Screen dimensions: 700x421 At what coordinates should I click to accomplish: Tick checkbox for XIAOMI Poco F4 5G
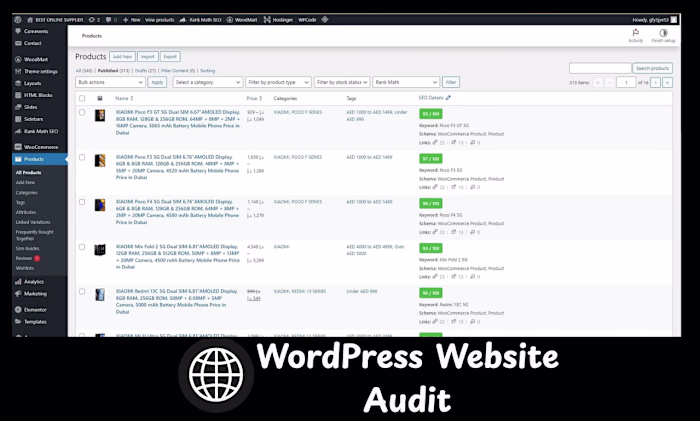pos(82,202)
